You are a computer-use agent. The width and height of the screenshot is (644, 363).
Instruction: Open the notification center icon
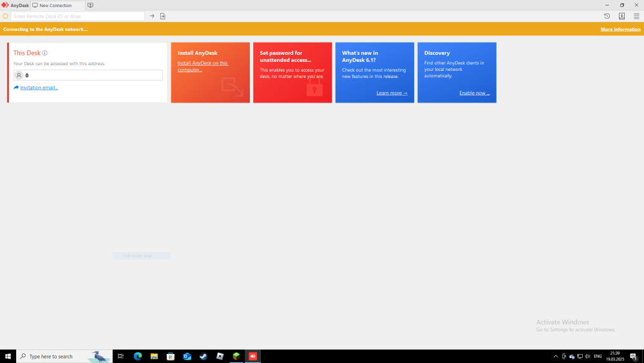pyautogui.click(x=634, y=357)
